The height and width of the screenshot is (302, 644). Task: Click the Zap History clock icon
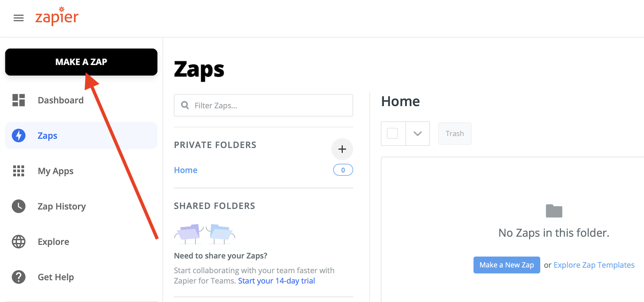18,206
